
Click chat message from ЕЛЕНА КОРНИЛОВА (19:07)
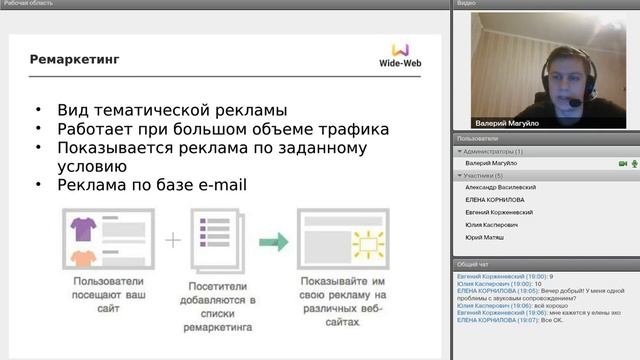510,320
